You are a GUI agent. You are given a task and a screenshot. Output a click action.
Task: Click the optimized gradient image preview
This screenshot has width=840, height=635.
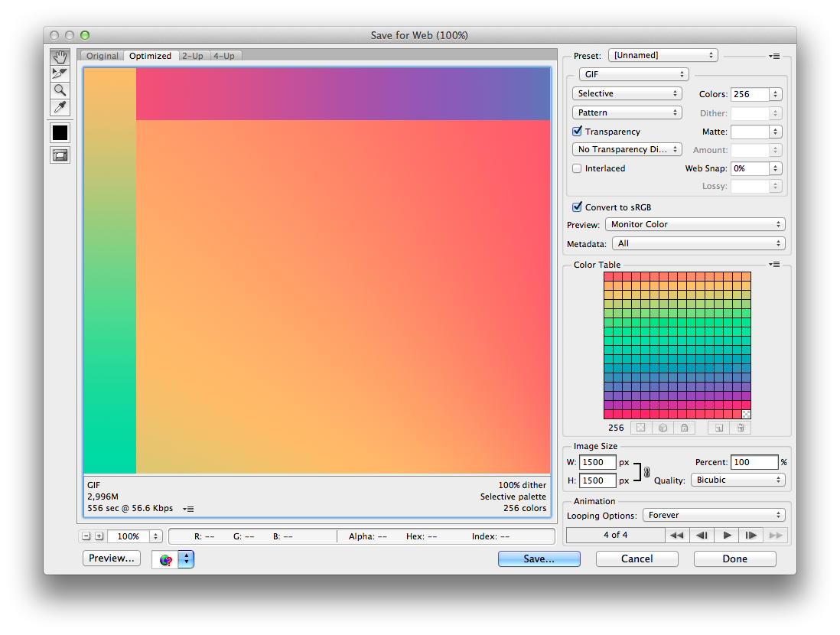tap(317, 271)
